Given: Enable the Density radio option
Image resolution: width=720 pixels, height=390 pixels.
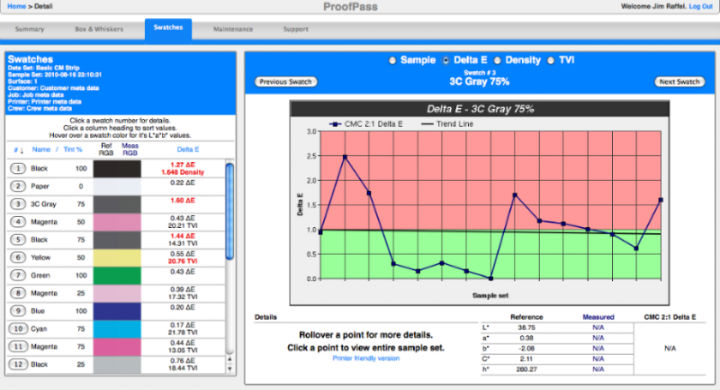Looking at the screenshot, I should (x=497, y=60).
